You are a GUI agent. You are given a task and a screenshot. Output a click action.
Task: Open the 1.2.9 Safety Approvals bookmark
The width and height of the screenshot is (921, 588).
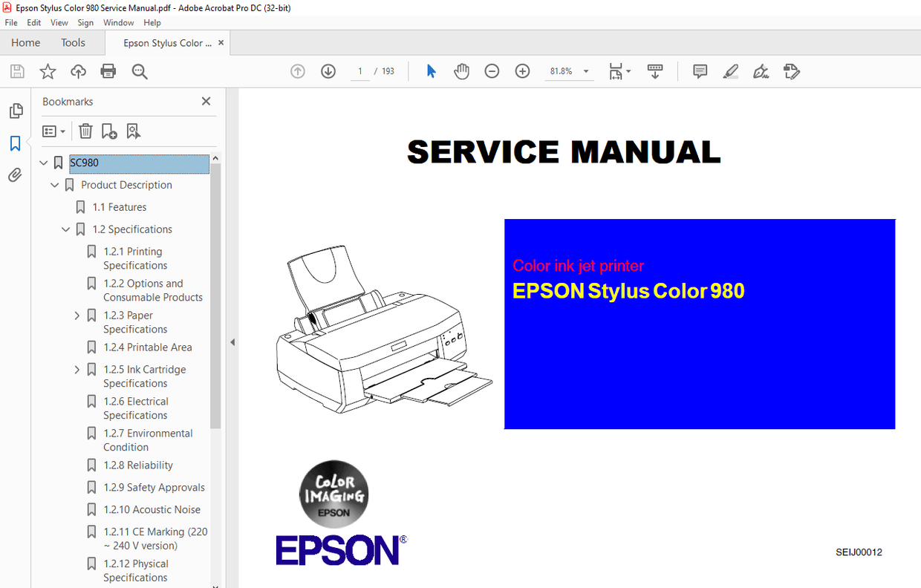point(154,488)
